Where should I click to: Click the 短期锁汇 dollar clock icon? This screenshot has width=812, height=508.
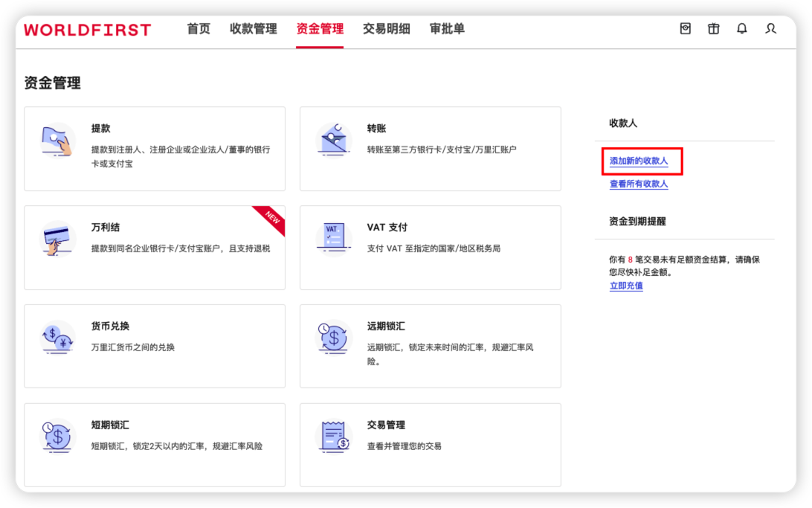[57, 437]
